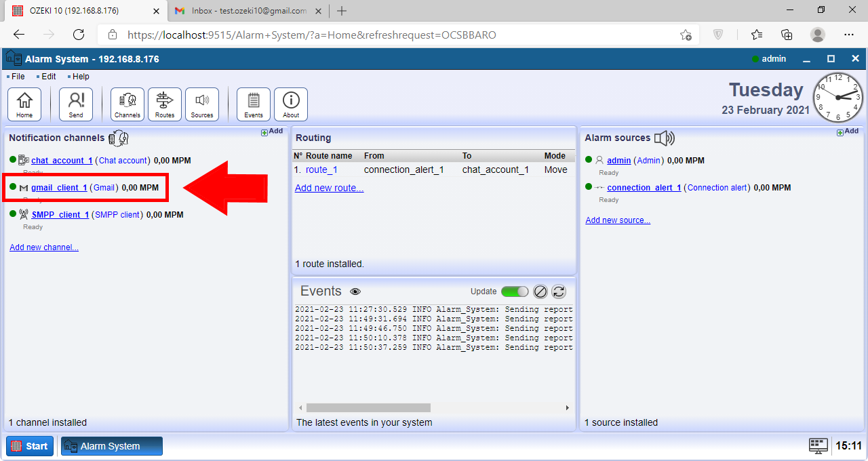Image resolution: width=868 pixels, height=461 pixels.
Task: Click the admin user icon
Action: pyautogui.click(x=599, y=161)
